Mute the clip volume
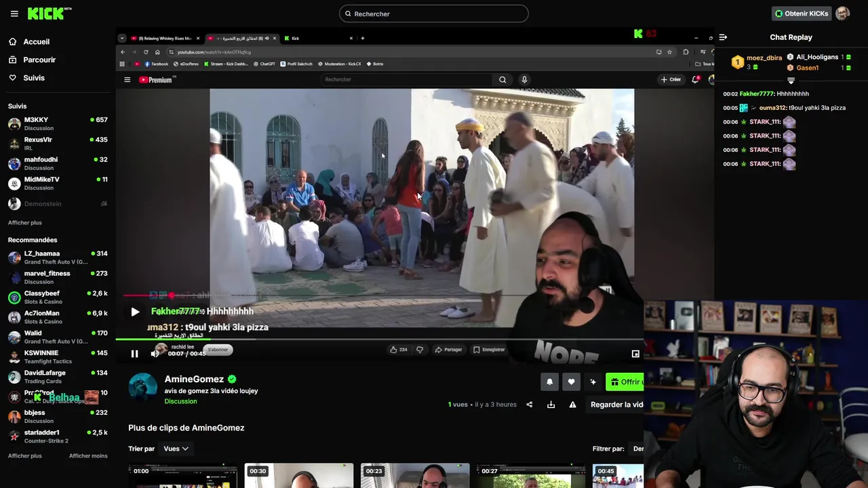868x488 pixels. [155, 354]
